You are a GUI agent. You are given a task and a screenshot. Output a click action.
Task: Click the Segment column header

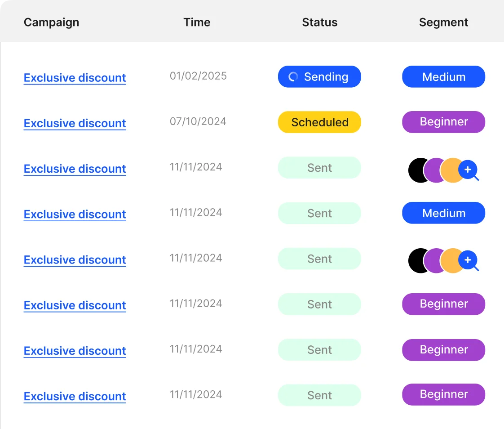click(x=443, y=22)
